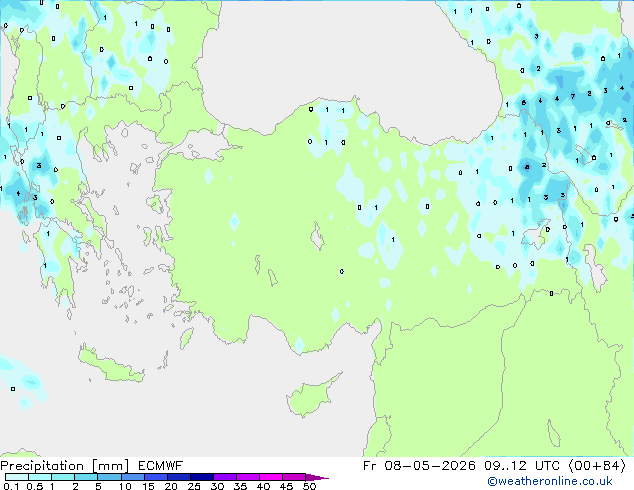Select the 5–10 mm blue legend swatch
Viewport: 634px width, 490px height.
coord(109,477)
